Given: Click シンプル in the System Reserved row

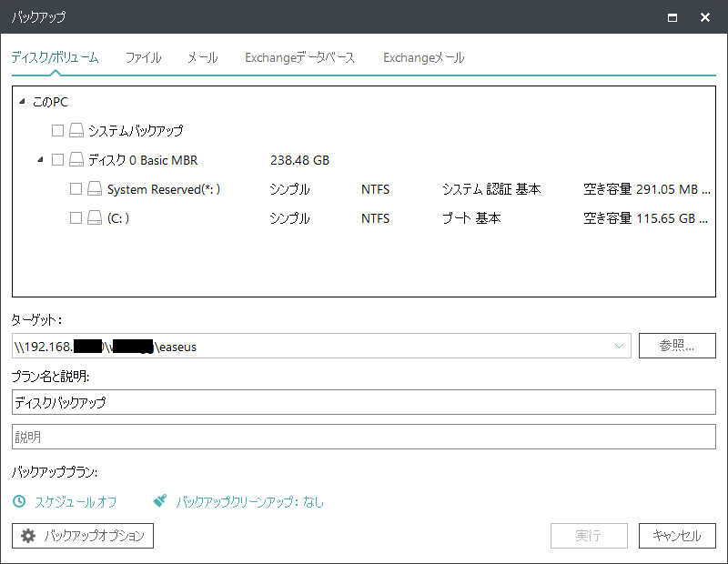Looking at the screenshot, I should pyautogui.click(x=289, y=189).
